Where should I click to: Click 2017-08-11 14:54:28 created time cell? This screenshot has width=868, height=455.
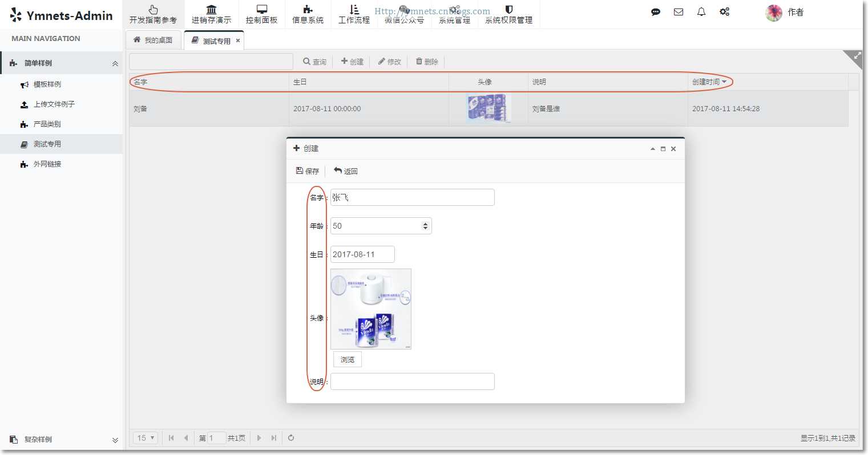pos(768,109)
